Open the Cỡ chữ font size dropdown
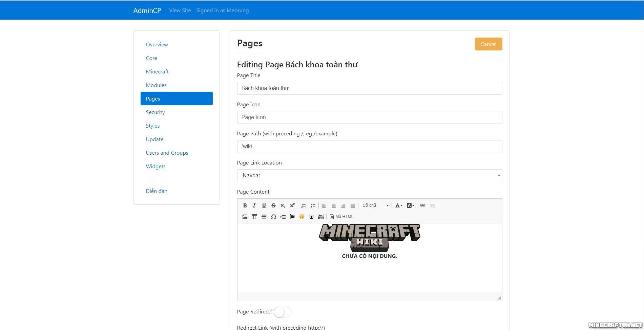This screenshot has height=330, width=644. [x=375, y=205]
